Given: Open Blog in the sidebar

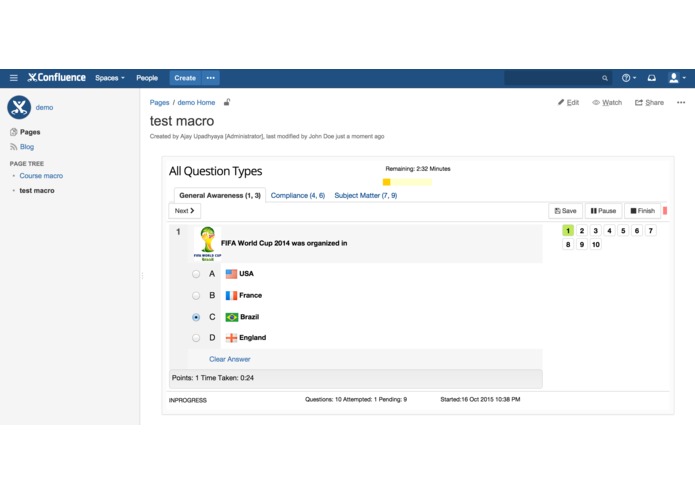Looking at the screenshot, I should 27,147.
